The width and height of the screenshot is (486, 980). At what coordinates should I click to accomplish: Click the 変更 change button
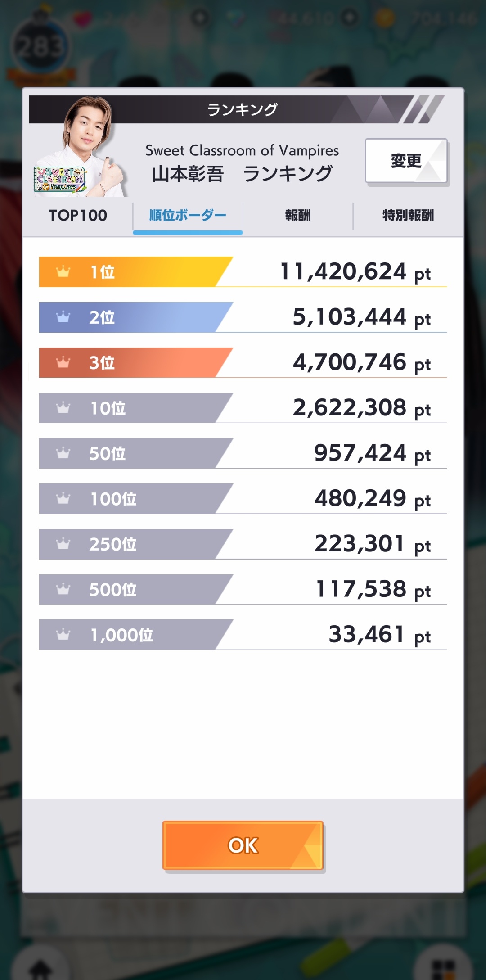[406, 161]
